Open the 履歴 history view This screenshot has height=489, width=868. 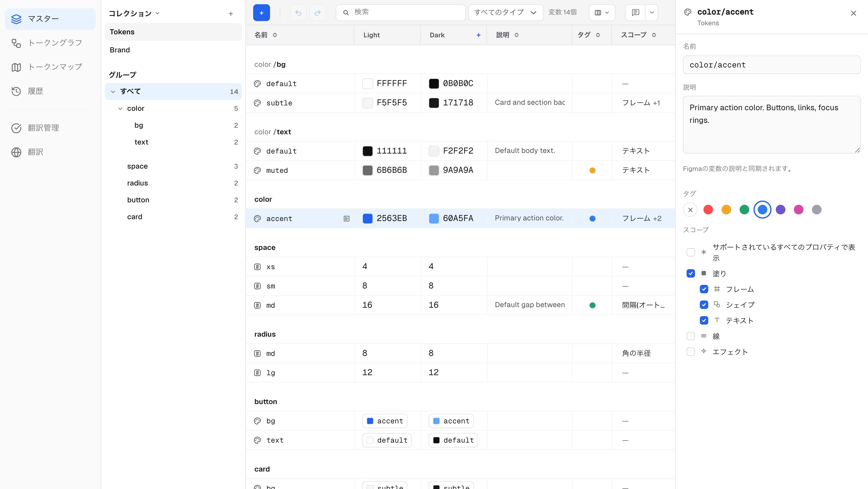pyautogui.click(x=50, y=91)
